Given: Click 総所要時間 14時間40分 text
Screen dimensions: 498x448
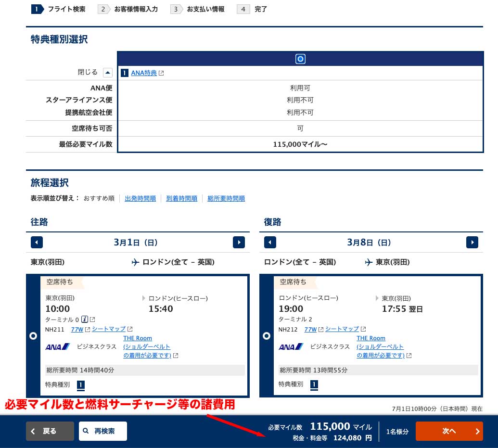Looking at the screenshot, I should tap(80, 370).
